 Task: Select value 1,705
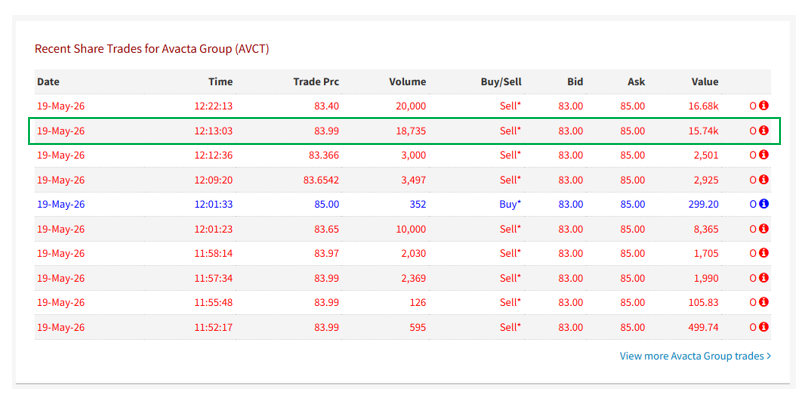[706, 253]
